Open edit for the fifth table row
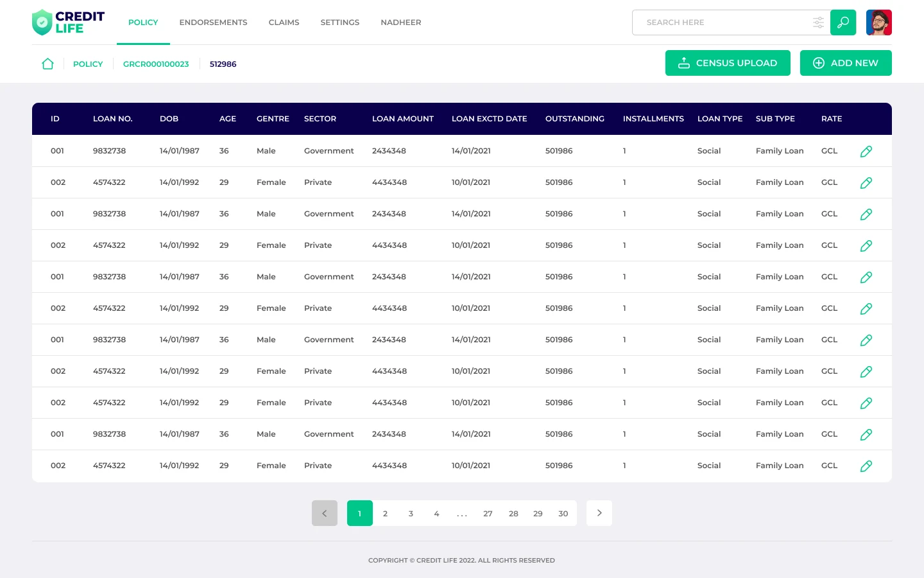Image resolution: width=924 pixels, height=578 pixels. click(866, 277)
